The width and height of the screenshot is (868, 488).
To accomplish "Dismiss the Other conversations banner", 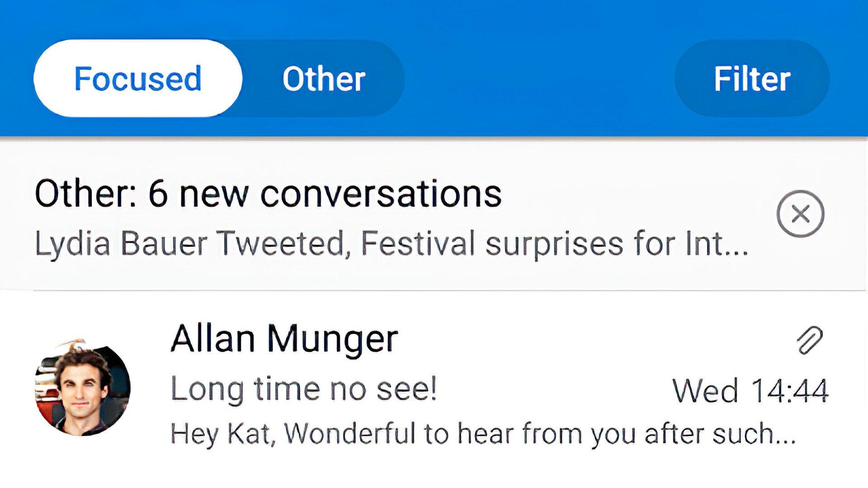I will (x=800, y=214).
